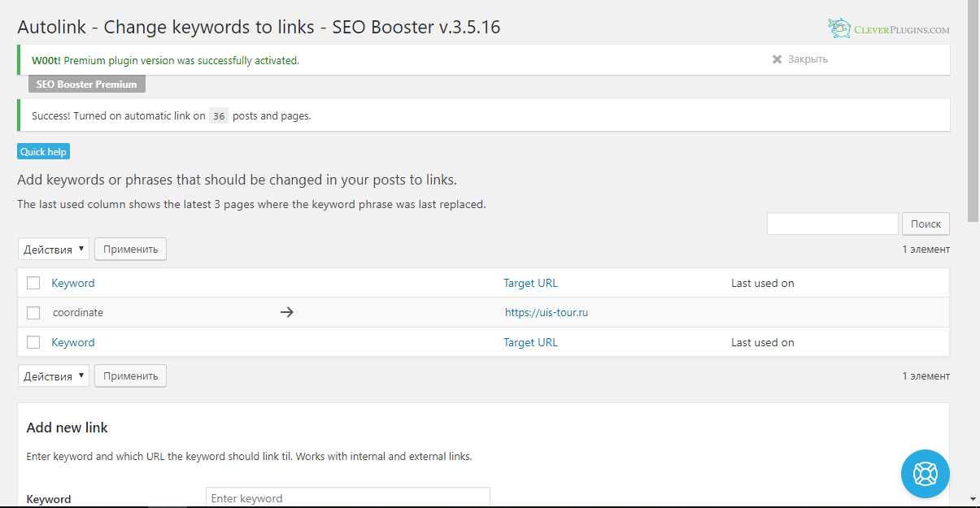
Task: Sort by Keyword column in header
Action: pyautogui.click(x=73, y=283)
